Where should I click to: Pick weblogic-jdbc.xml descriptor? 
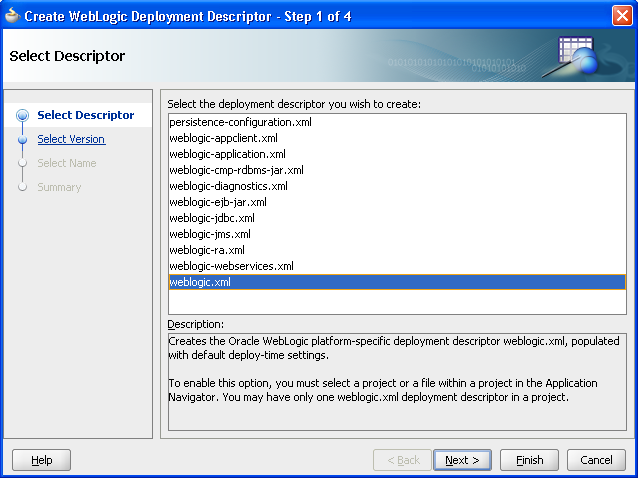click(x=211, y=218)
